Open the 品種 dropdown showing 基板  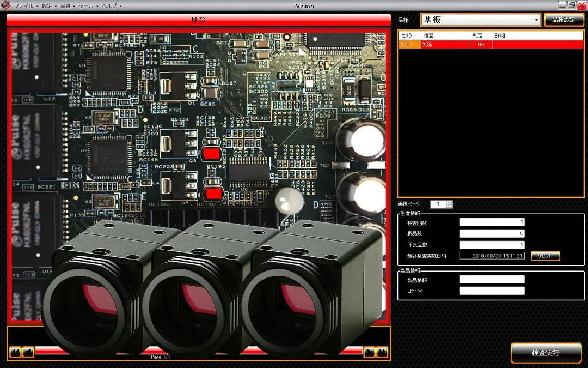point(481,20)
